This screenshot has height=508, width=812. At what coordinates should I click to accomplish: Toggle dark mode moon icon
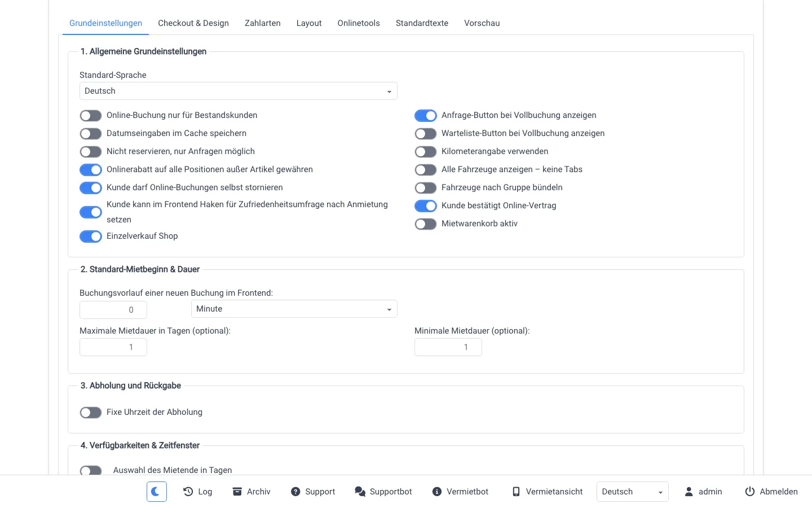tap(157, 492)
